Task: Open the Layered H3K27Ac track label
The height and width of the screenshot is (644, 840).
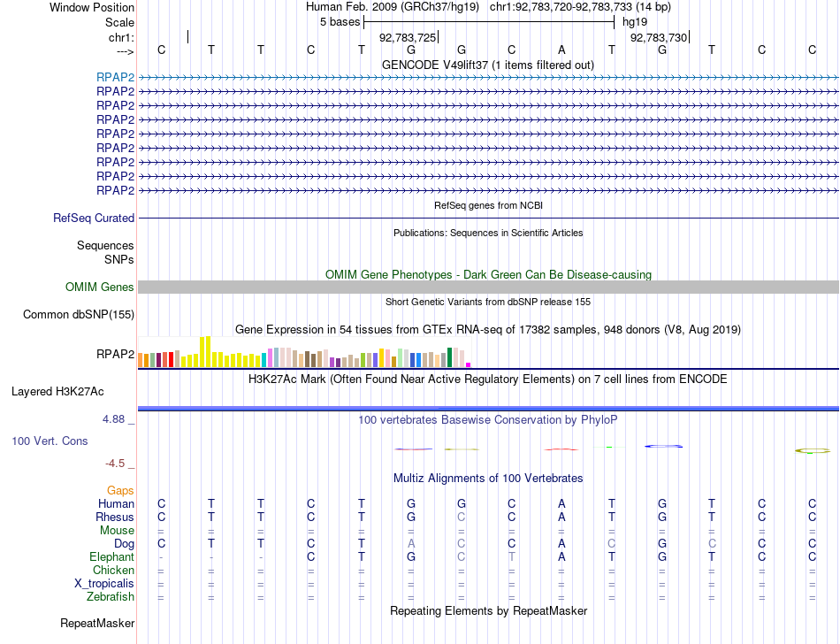Action: (x=57, y=392)
